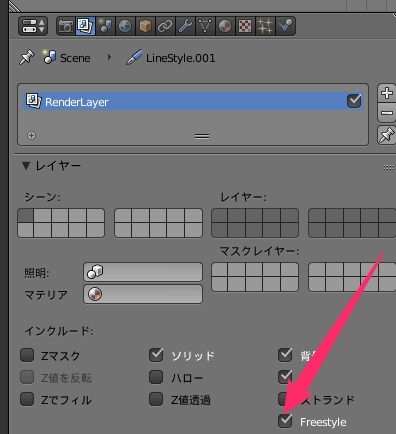Switch to the Render properties tab
Viewport: 396px width, 434px height.
(66, 26)
